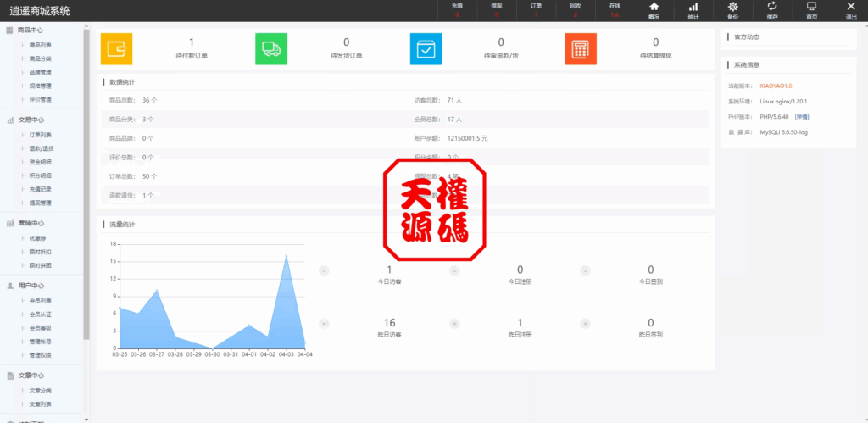Open 文章列表 in the sidebar
This screenshot has width=868, height=423.
(41, 404)
